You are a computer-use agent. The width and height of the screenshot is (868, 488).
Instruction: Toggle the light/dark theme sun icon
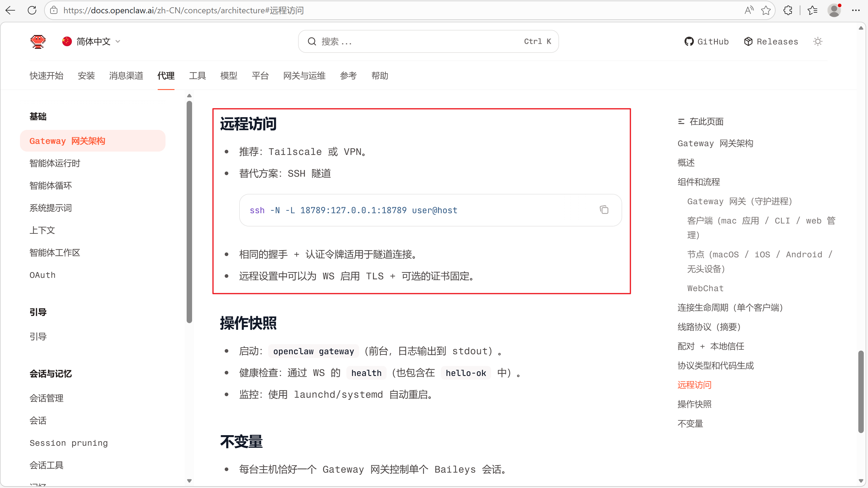point(818,41)
